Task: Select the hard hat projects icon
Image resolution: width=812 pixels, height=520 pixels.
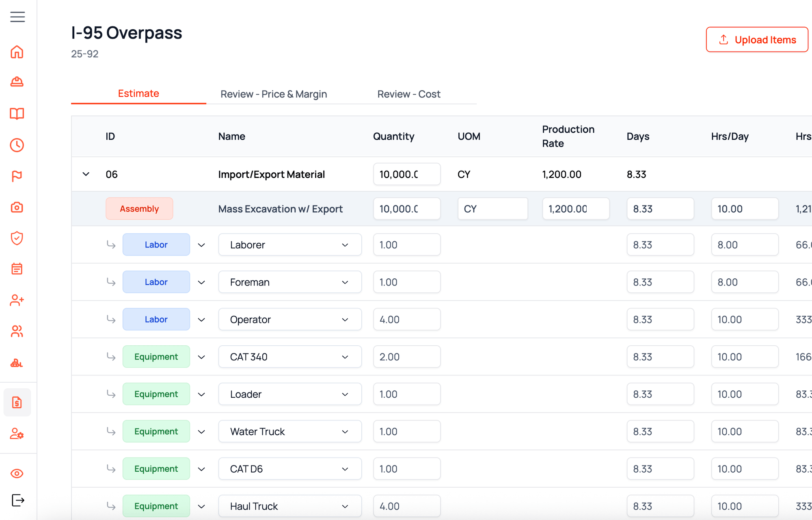Action: tap(17, 82)
